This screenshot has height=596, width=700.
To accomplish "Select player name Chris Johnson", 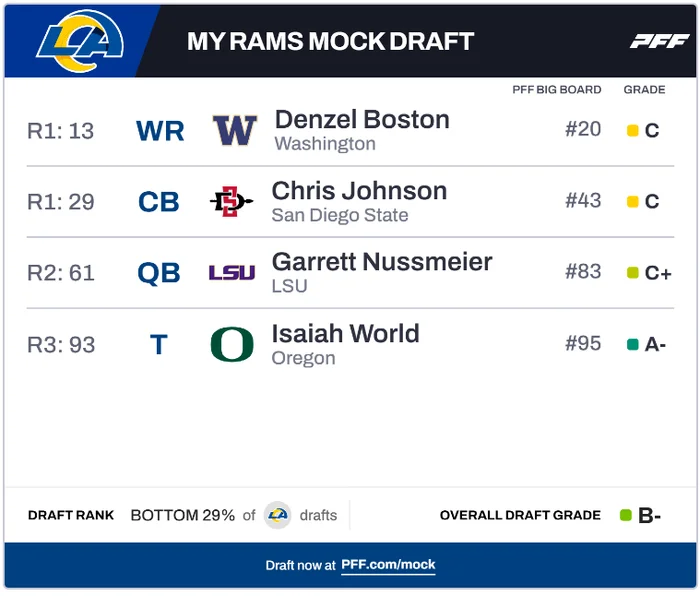I will [x=359, y=191].
